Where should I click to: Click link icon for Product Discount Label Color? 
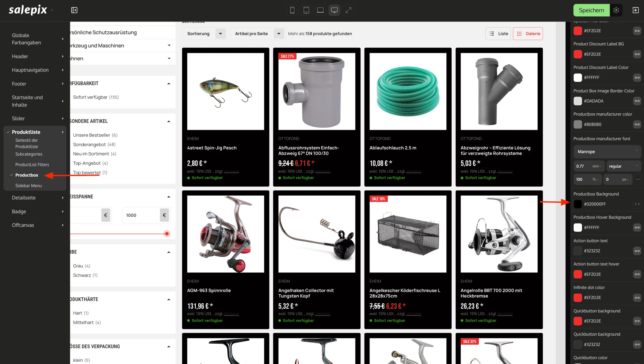tap(637, 78)
